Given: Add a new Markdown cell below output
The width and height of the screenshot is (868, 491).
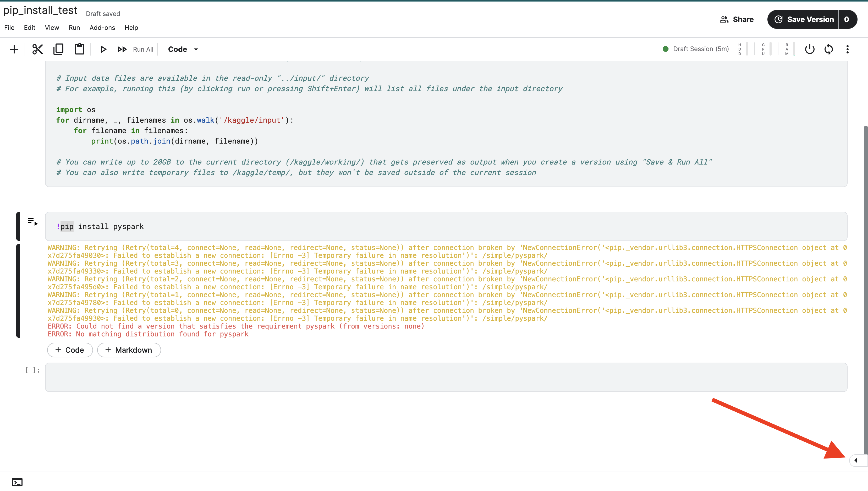Looking at the screenshot, I should pos(129,350).
